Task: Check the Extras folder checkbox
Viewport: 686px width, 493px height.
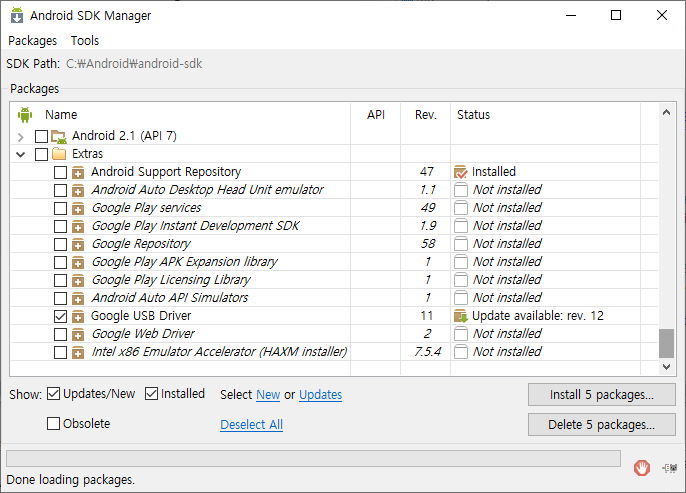Action: coord(41,154)
